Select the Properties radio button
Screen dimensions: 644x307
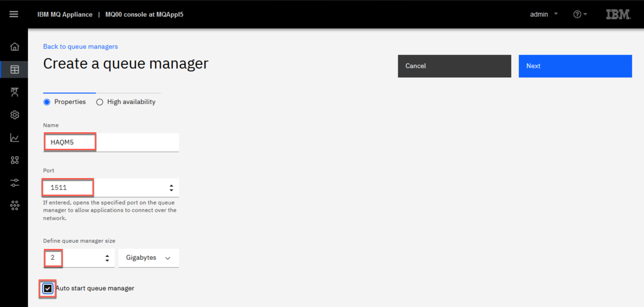[47, 102]
